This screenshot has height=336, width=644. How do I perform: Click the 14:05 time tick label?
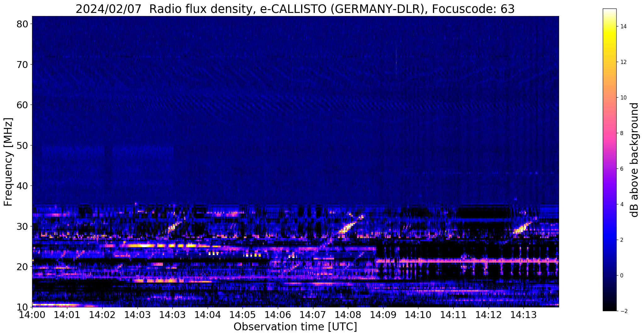(x=243, y=315)
